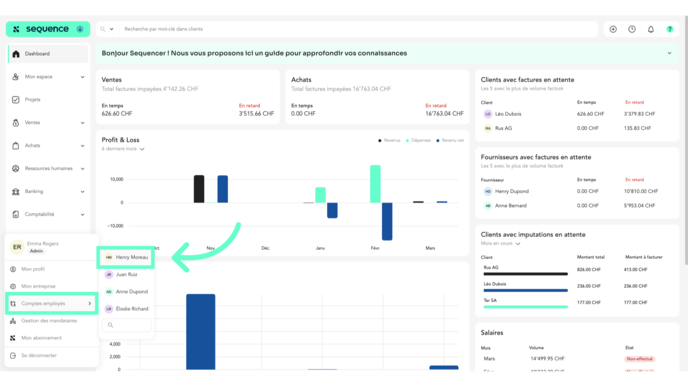This screenshot has height=387, width=688.
Task: Open Projets from the sidebar
Action: click(32, 100)
